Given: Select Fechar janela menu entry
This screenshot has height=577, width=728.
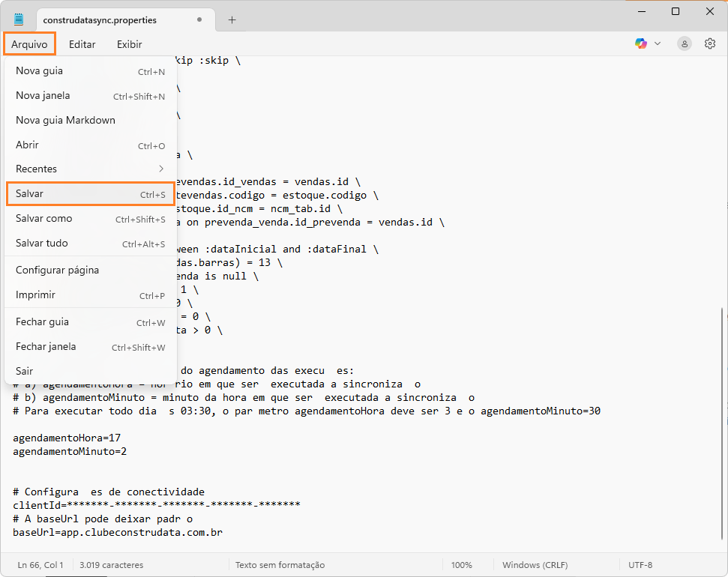Looking at the screenshot, I should tap(91, 347).
